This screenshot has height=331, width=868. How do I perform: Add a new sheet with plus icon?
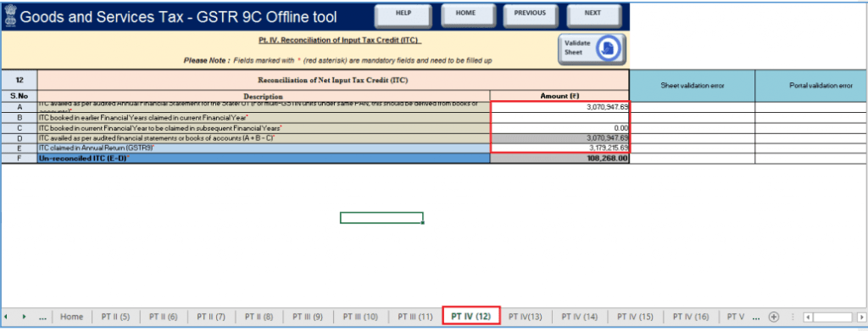(774, 317)
